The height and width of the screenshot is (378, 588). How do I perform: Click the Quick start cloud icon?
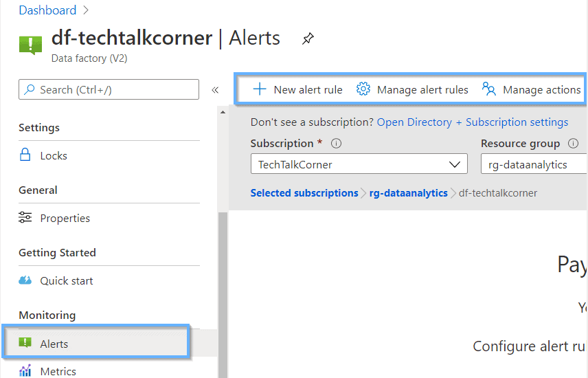point(25,280)
